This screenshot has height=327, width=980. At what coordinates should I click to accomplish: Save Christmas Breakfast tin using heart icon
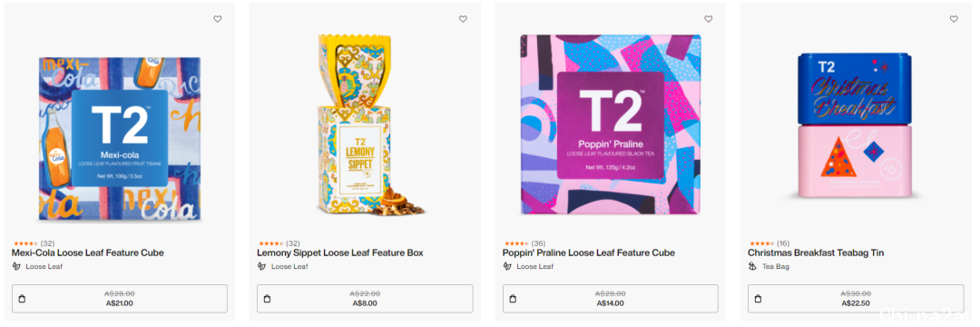(x=954, y=19)
